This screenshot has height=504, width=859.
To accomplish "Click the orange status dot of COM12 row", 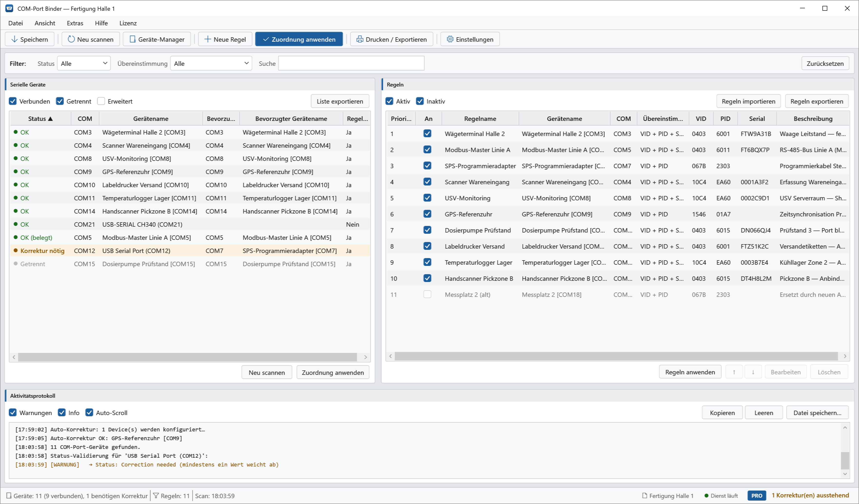I will click(x=15, y=251).
